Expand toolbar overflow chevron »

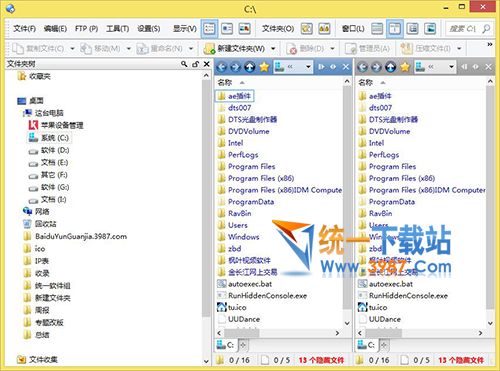[490, 44]
